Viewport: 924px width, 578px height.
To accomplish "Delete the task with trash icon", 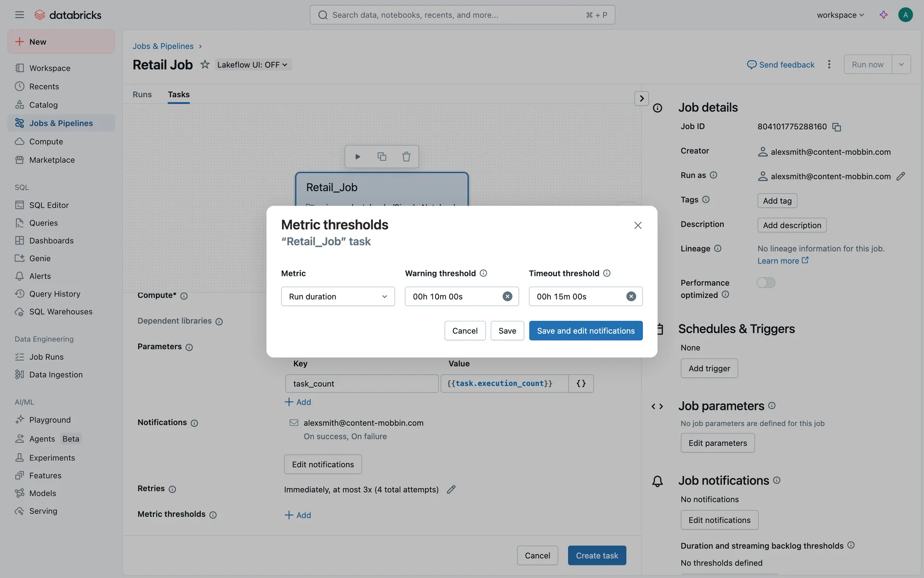I will pyautogui.click(x=406, y=157).
